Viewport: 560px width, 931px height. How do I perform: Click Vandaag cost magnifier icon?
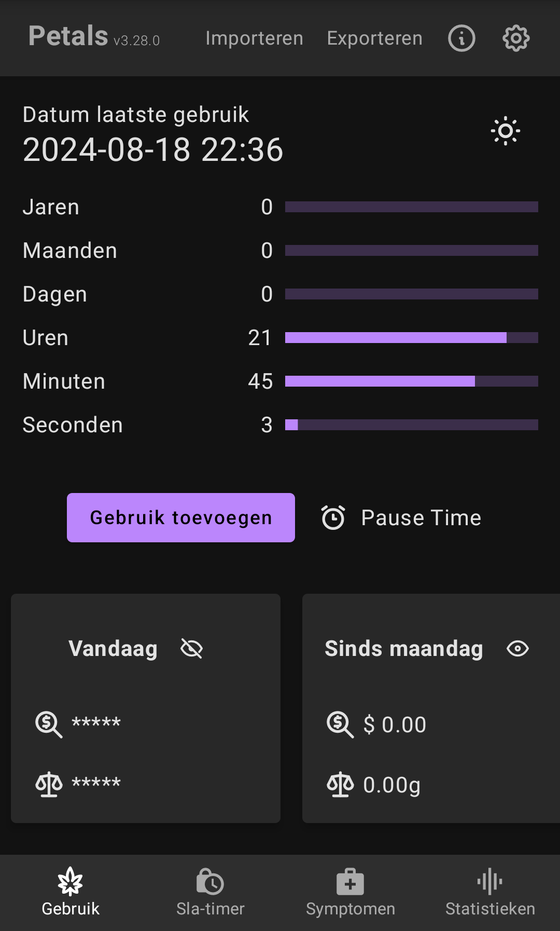click(x=49, y=724)
